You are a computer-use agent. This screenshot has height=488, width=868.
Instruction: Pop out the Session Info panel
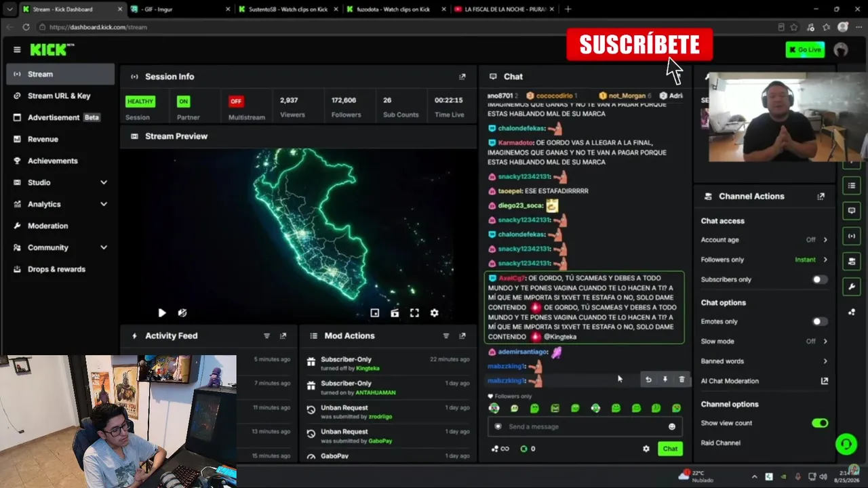coord(462,77)
